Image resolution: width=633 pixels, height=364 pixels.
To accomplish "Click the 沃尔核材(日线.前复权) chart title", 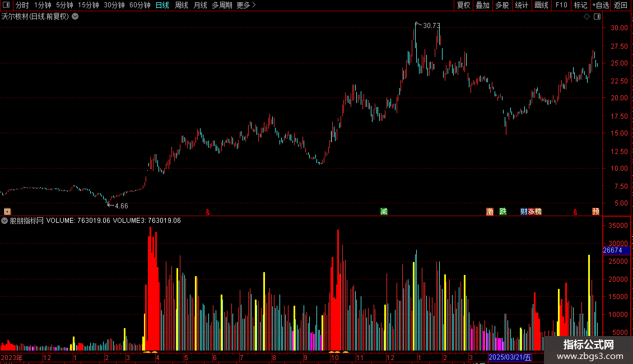I will point(35,17).
